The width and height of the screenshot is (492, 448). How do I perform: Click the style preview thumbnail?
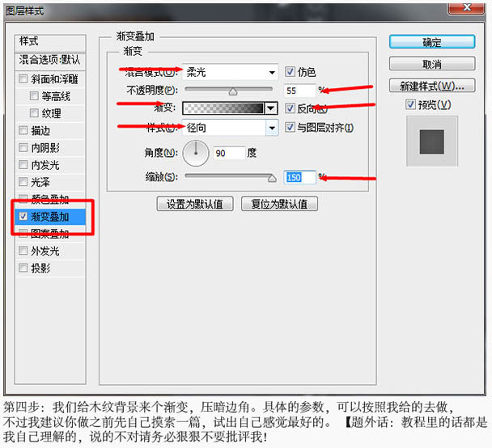tap(432, 141)
